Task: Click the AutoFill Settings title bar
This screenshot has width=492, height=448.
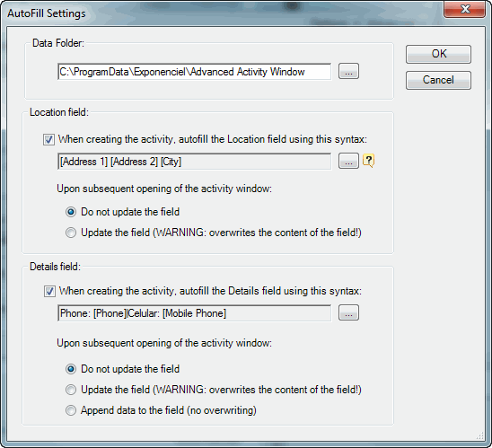Action: point(220,13)
